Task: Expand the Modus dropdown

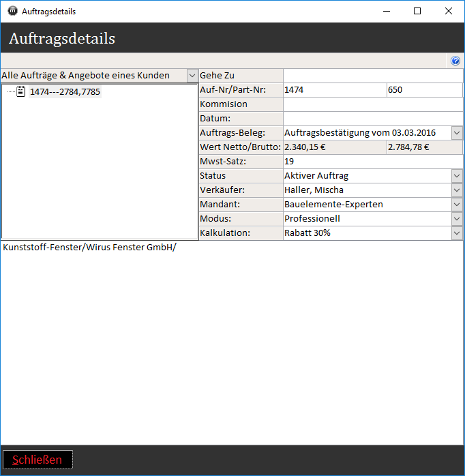Action: pos(457,218)
